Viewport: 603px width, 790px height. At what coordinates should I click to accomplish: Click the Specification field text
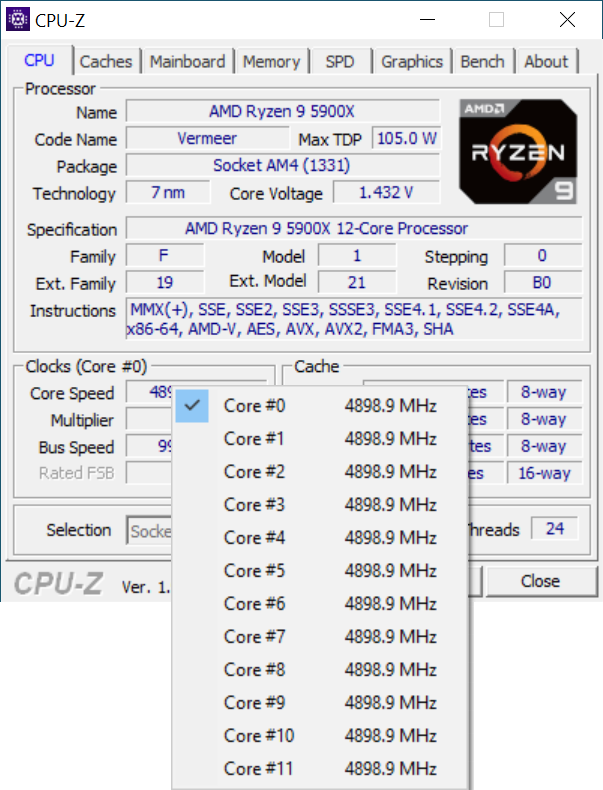(354, 229)
